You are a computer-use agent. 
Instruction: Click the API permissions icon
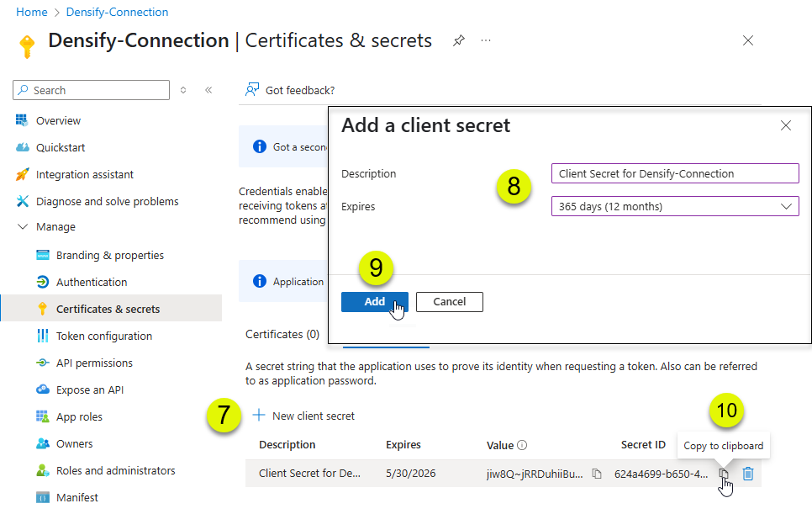(x=43, y=363)
